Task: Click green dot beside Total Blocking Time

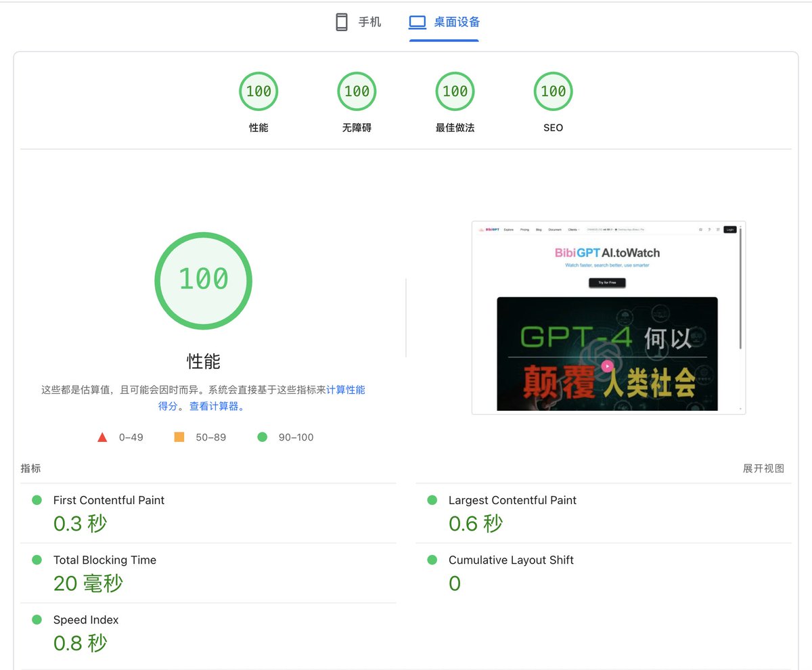Action: (37, 560)
